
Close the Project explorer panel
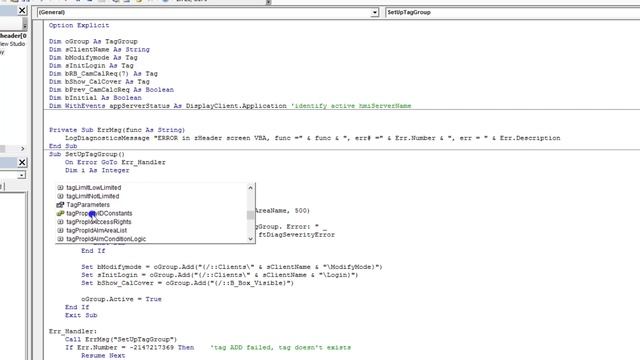click(22, 11)
